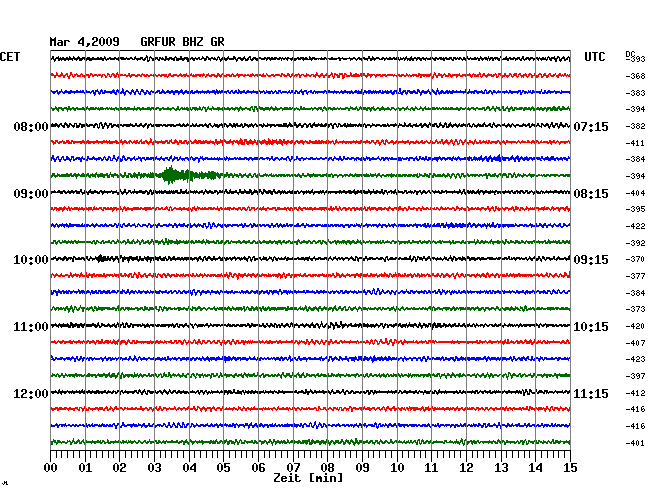Screen dimensions: 650x494
Task: Click the 01 minute axis label
Action: pyautogui.click(x=85, y=467)
